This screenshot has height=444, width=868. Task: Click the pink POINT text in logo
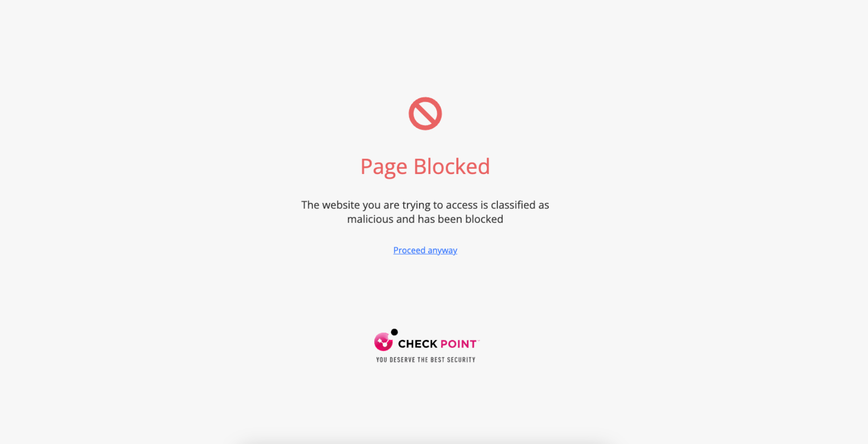click(x=458, y=344)
